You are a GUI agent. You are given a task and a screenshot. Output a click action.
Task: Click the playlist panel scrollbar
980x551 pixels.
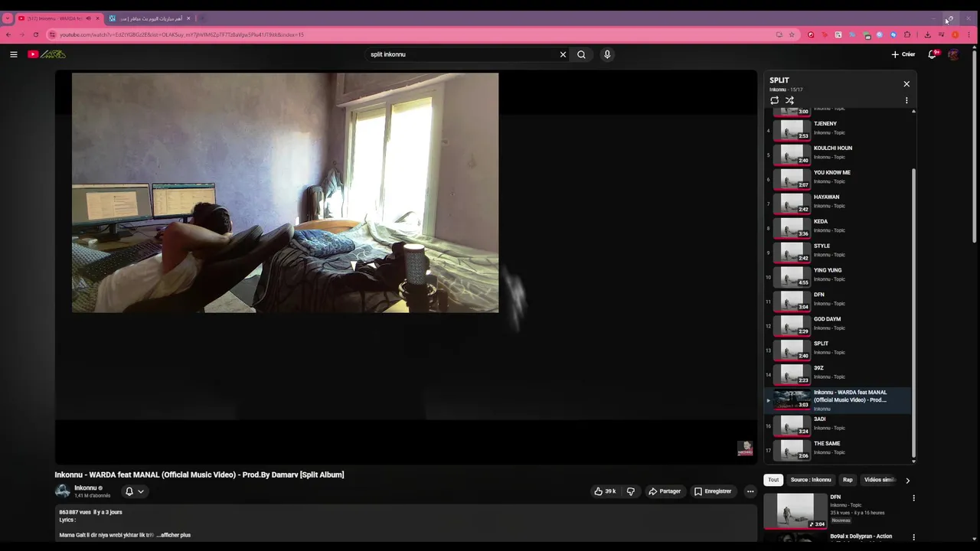pyautogui.click(x=913, y=314)
